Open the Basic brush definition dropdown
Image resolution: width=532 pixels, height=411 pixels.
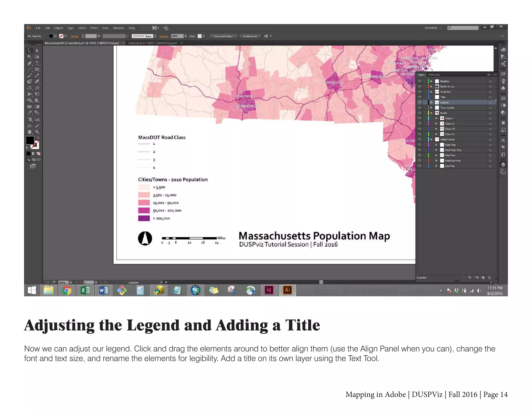155,36
